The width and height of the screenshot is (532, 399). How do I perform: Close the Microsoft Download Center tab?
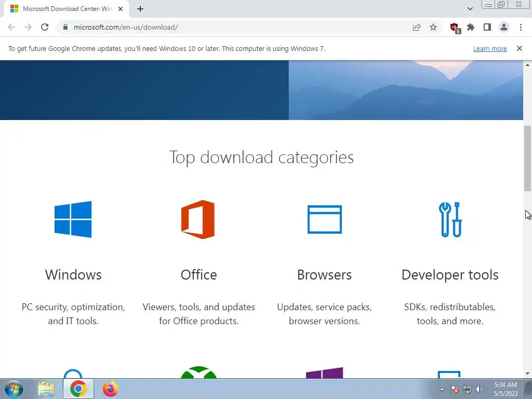(x=121, y=9)
